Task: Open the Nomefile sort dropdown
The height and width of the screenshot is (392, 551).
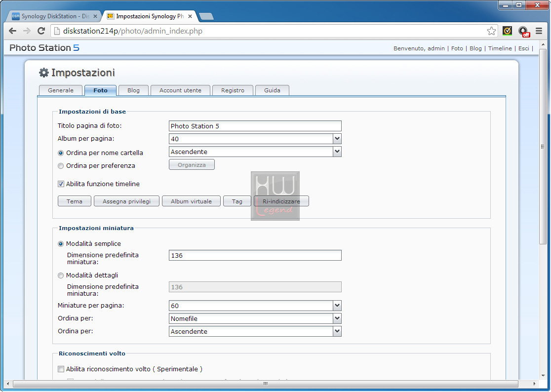Action: 255,318
